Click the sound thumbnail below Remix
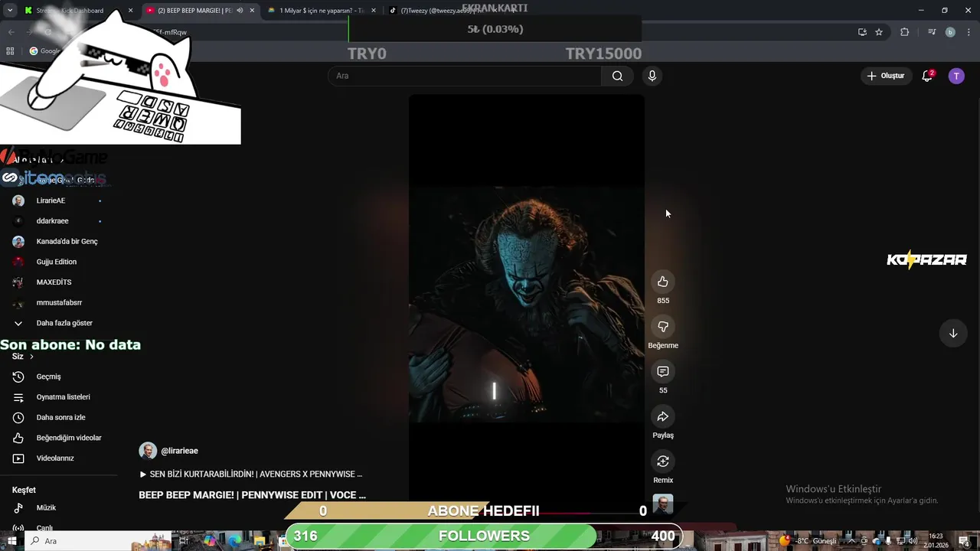This screenshot has width=980, height=551. [x=663, y=504]
